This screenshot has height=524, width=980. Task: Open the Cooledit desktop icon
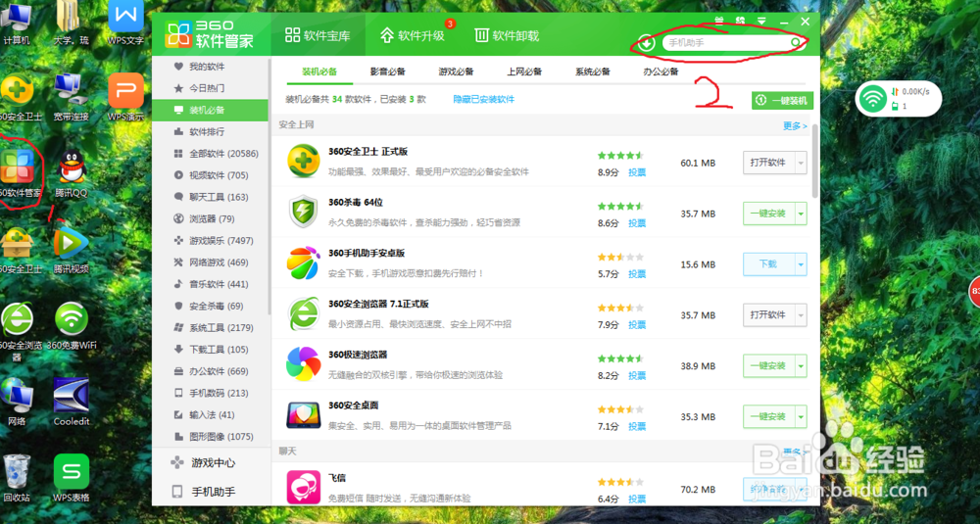coord(72,402)
